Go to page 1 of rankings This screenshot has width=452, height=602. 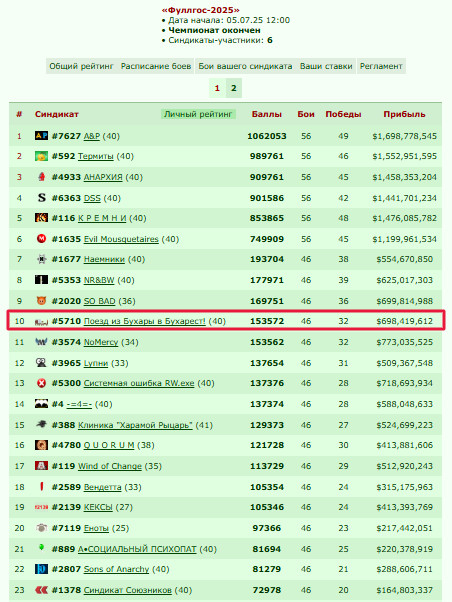[217, 88]
